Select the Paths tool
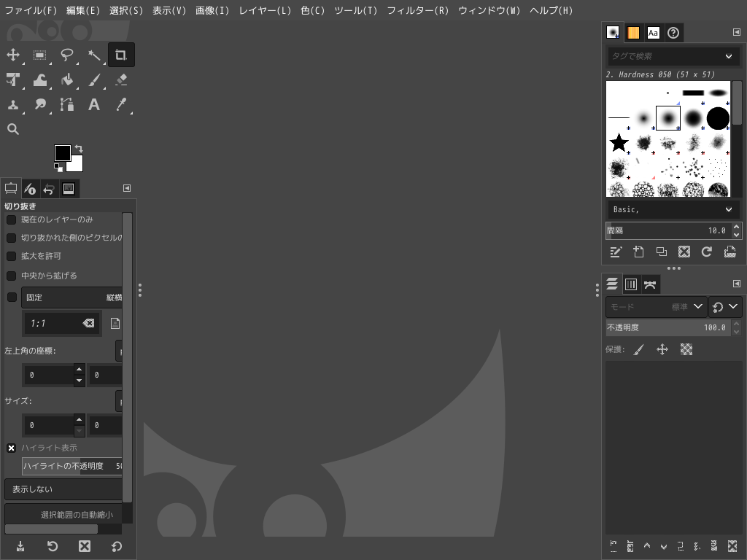This screenshot has height=560, width=747. click(67, 104)
